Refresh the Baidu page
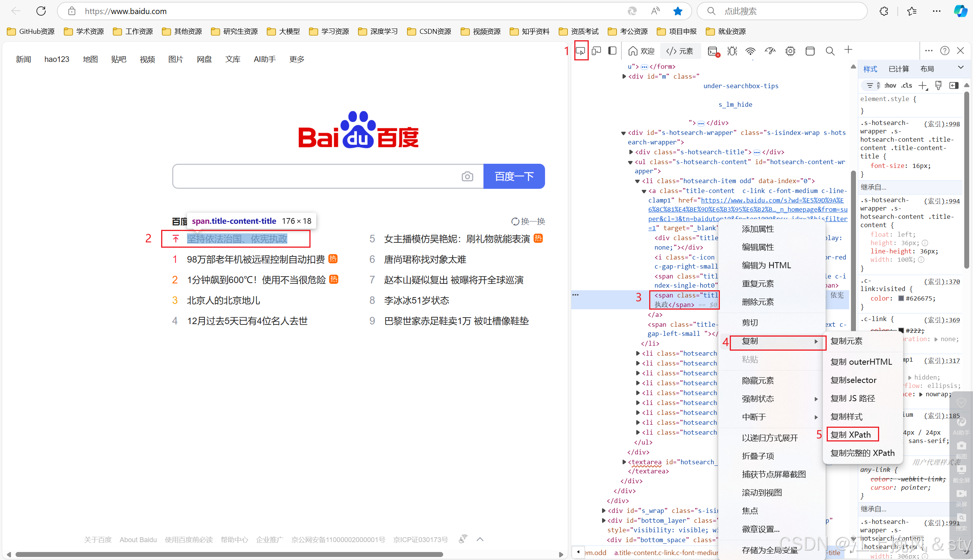The image size is (973, 560). [41, 11]
